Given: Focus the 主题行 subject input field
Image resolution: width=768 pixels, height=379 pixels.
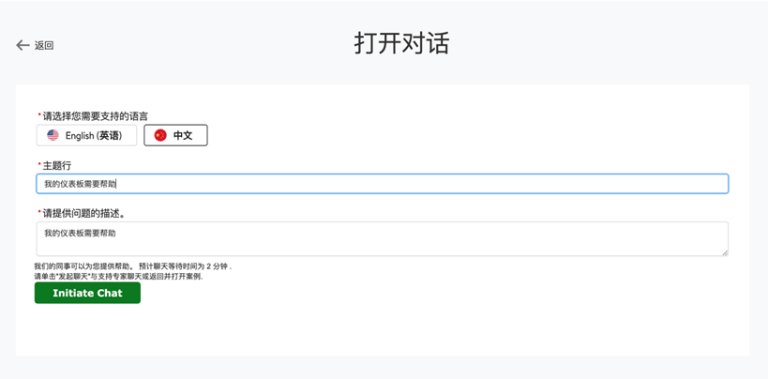Looking at the screenshot, I should click(x=382, y=184).
